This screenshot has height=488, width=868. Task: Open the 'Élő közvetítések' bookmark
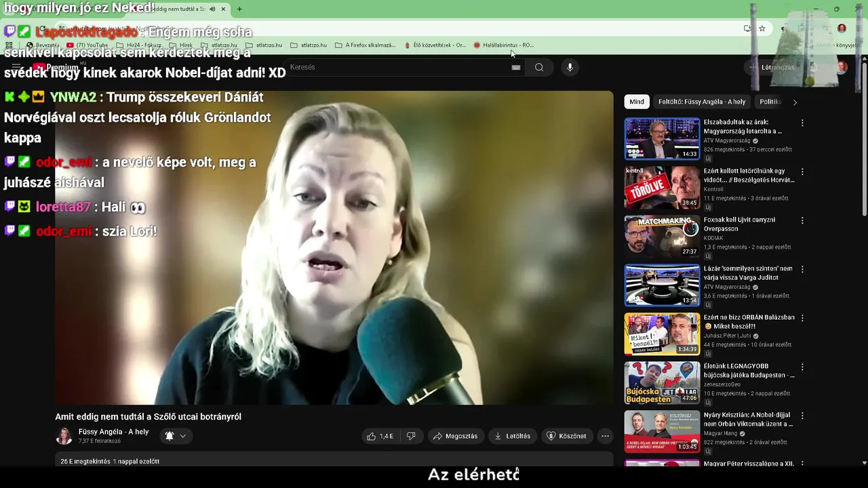tap(435, 45)
